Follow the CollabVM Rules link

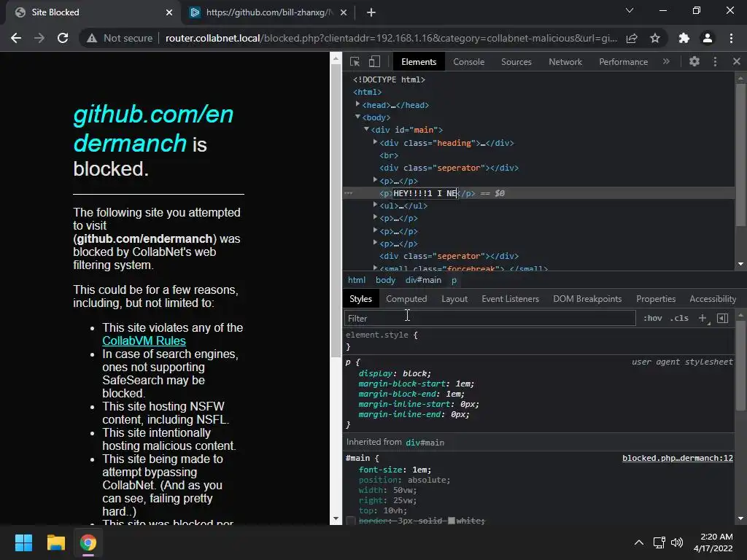(144, 341)
